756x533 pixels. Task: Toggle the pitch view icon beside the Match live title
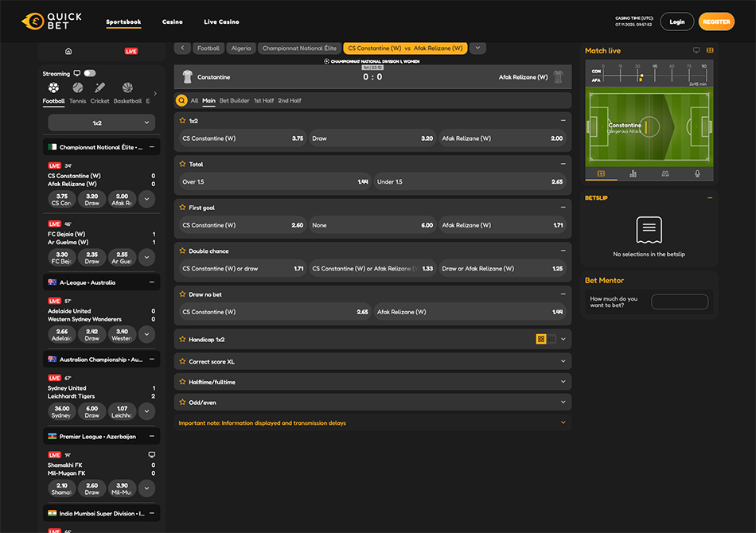[x=710, y=50]
